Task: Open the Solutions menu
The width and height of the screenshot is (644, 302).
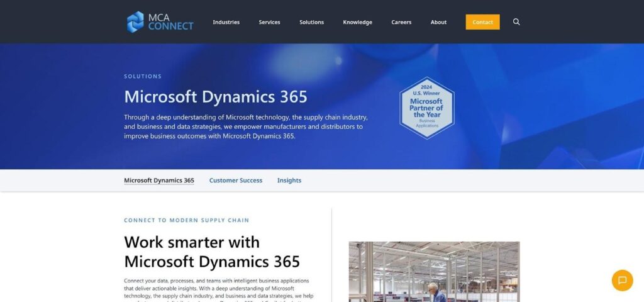Action: [x=312, y=22]
